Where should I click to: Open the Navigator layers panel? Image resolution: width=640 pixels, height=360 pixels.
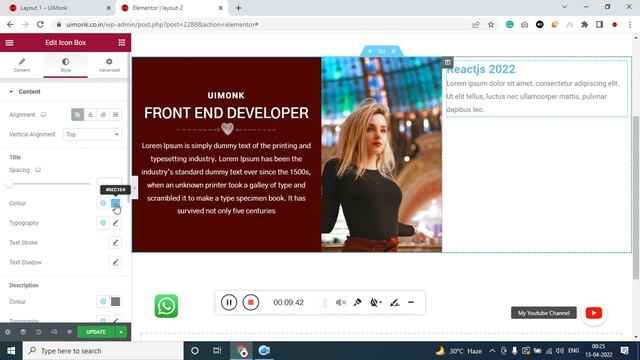pyautogui.click(x=23, y=332)
